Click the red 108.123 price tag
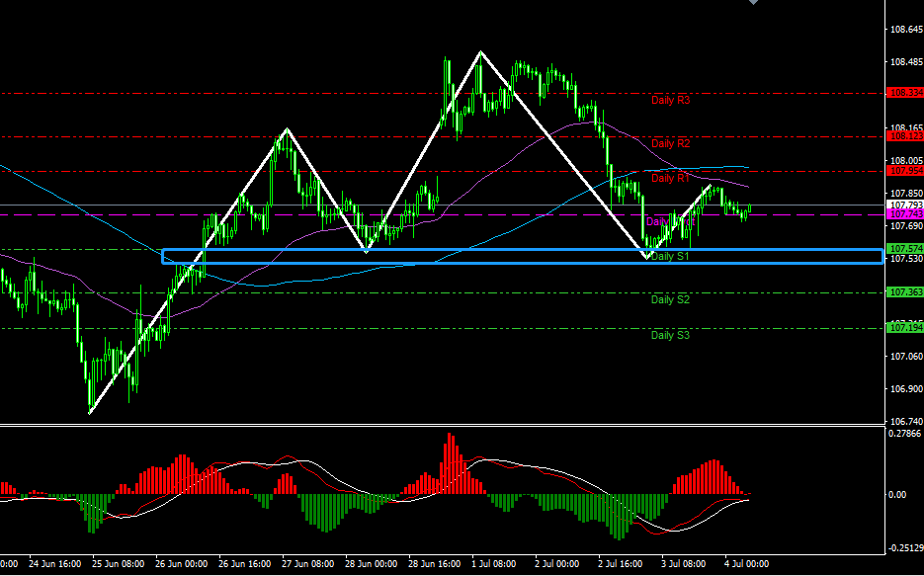The width and height of the screenshot is (924, 576). [x=905, y=136]
